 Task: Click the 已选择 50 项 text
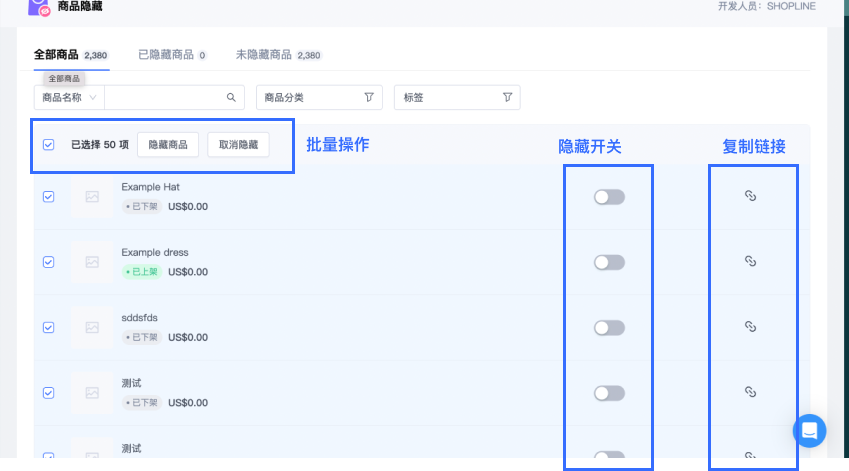(x=100, y=145)
